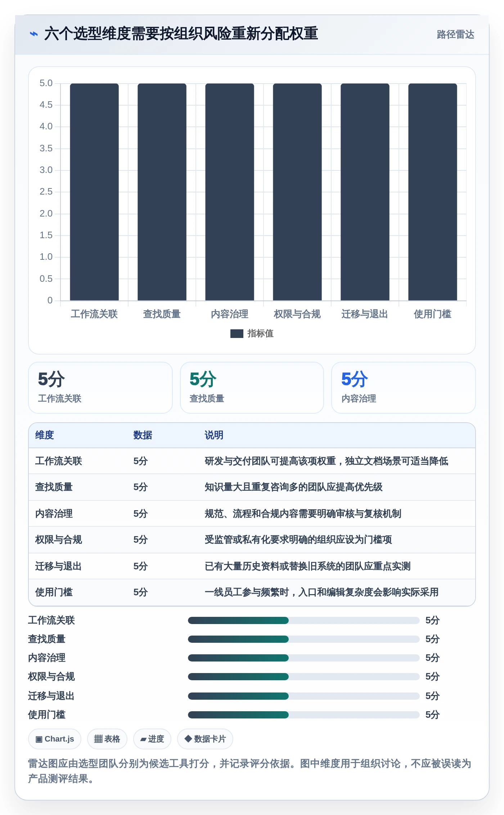Click the 数据卡片 tag chip

pos(205,739)
